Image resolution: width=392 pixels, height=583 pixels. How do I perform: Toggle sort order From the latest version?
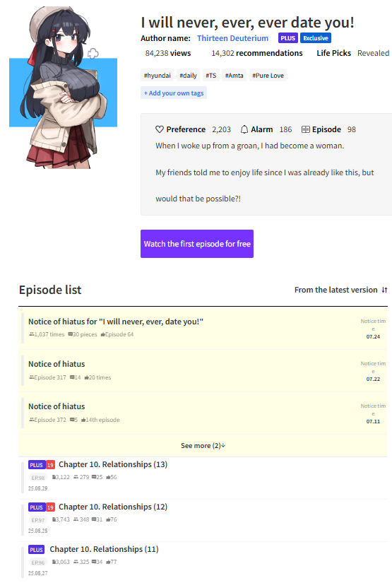pos(340,290)
